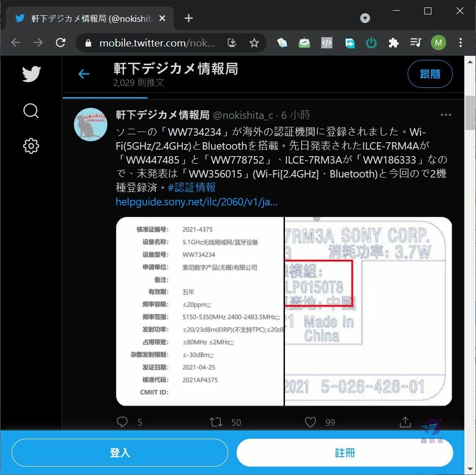
Task: Click the green power button extension
Action: pos(371,43)
